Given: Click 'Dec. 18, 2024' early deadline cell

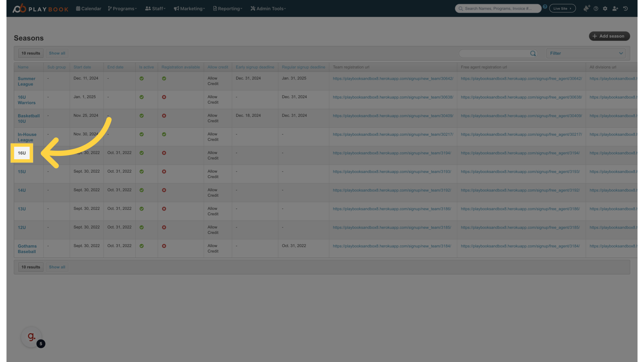Looking at the screenshot, I should tap(248, 115).
